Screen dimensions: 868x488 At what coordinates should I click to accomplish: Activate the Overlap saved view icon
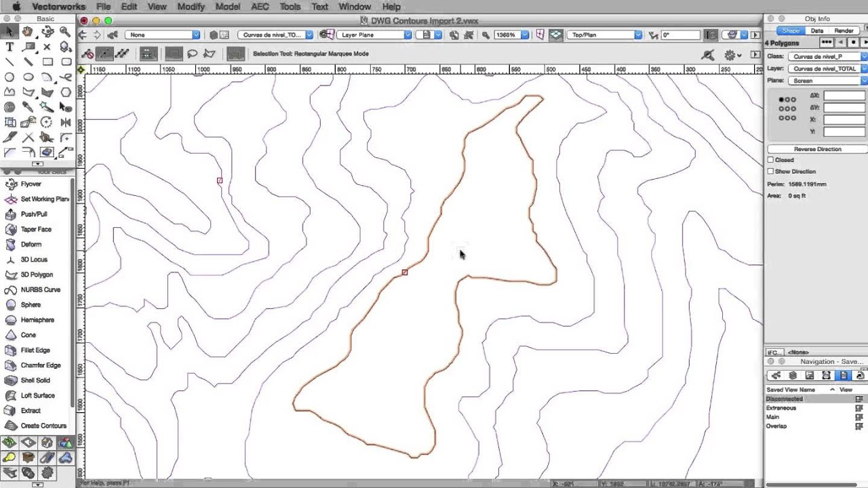859,426
